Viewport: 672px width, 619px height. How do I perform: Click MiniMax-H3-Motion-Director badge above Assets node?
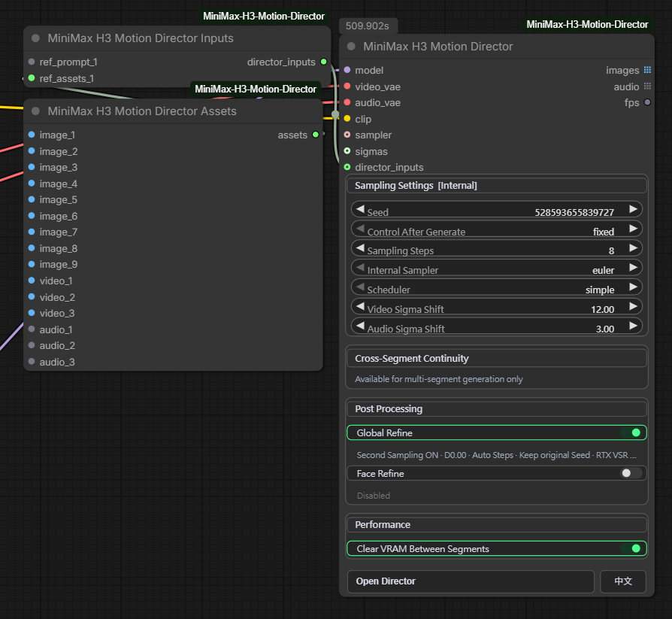[x=256, y=90]
